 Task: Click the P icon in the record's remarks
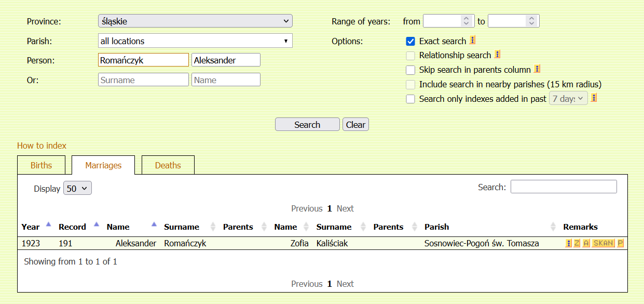(x=620, y=243)
